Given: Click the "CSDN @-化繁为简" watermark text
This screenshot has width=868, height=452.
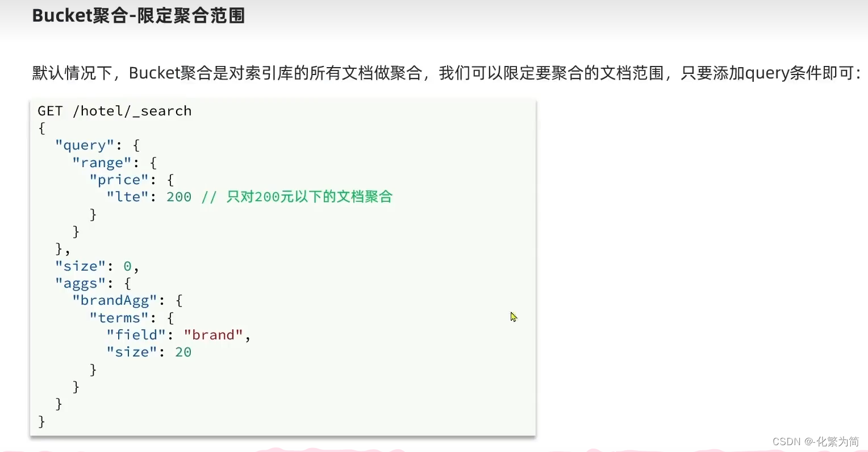Looking at the screenshot, I should tap(816, 441).
